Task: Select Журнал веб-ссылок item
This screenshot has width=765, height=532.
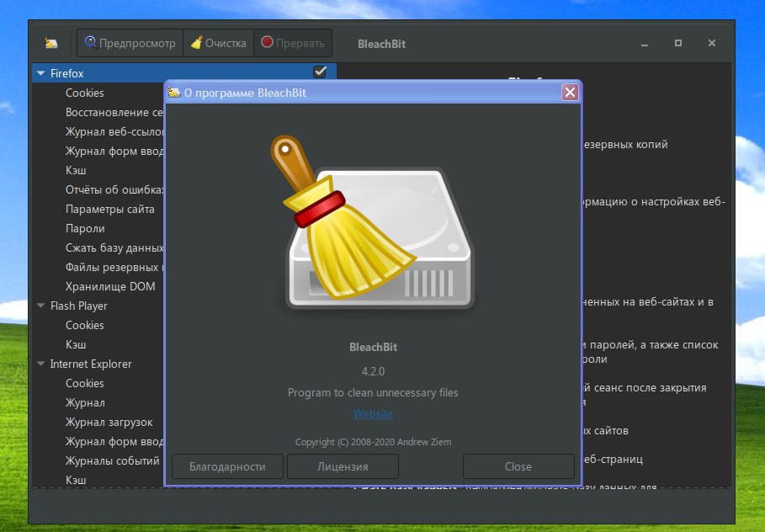Action: 114,132
